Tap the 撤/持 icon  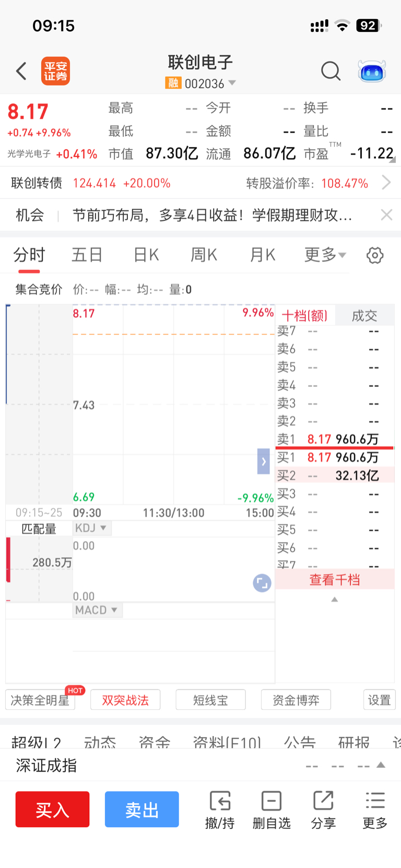(x=220, y=810)
